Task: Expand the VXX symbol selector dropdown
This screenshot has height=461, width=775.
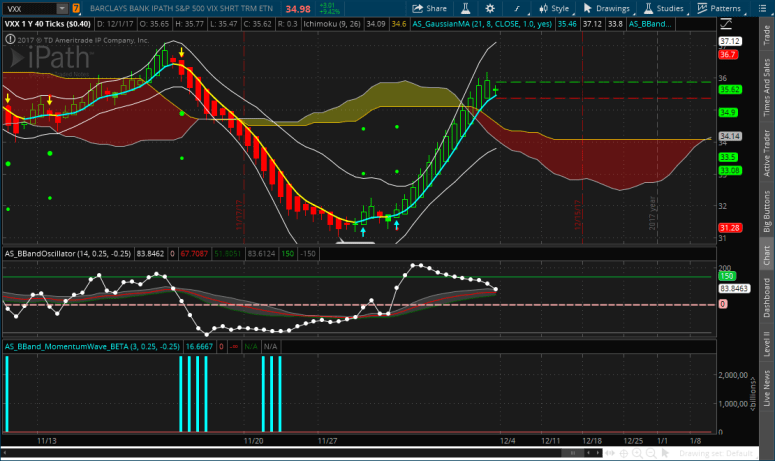Action: pos(63,8)
